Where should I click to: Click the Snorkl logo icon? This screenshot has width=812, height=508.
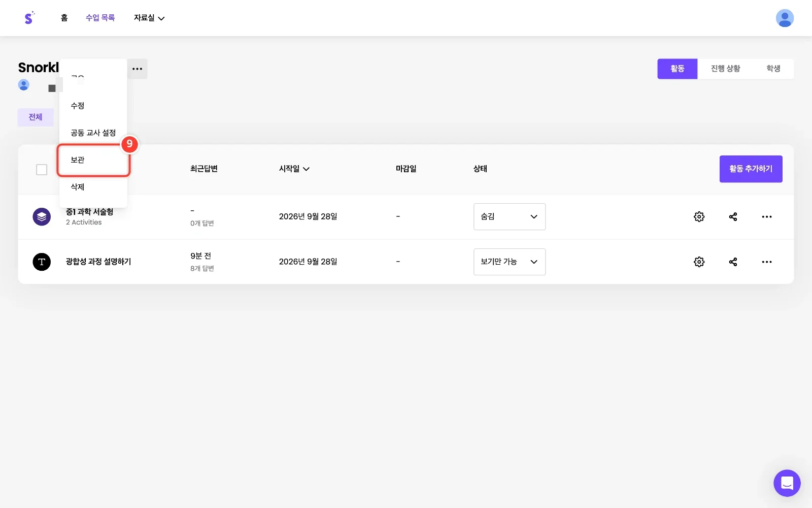tap(29, 18)
